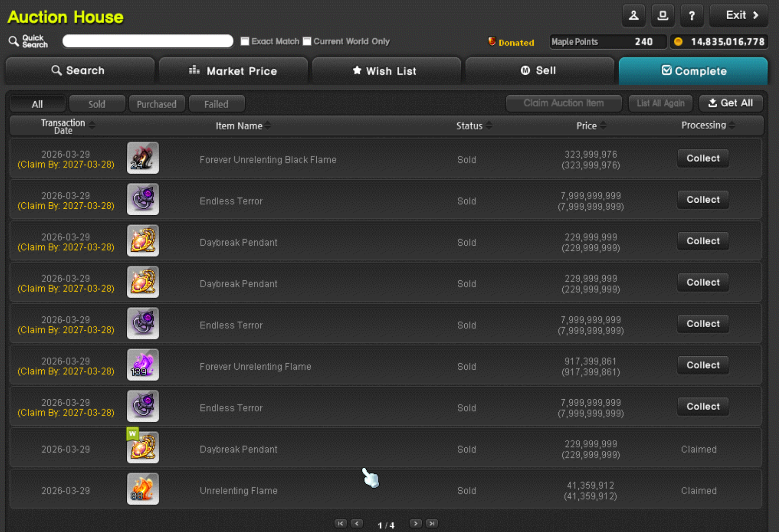Click the Auction House title
This screenshot has width=779, height=532.
click(x=65, y=17)
